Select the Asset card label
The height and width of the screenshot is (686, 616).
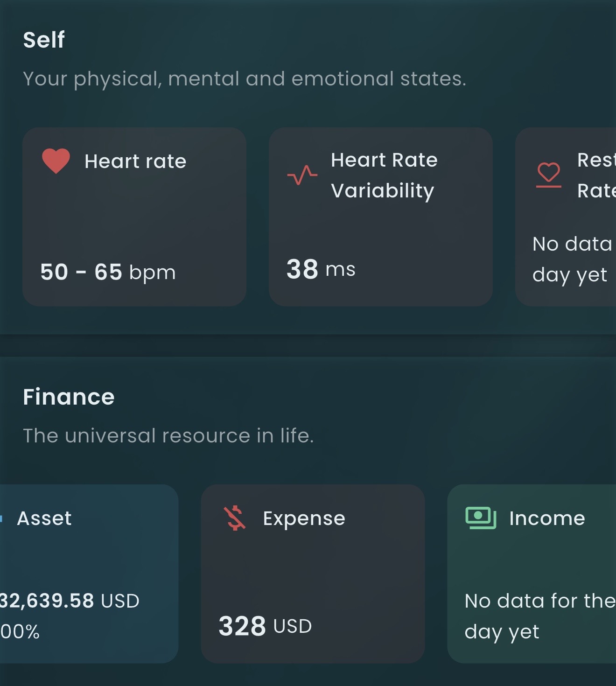pos(44,518)
